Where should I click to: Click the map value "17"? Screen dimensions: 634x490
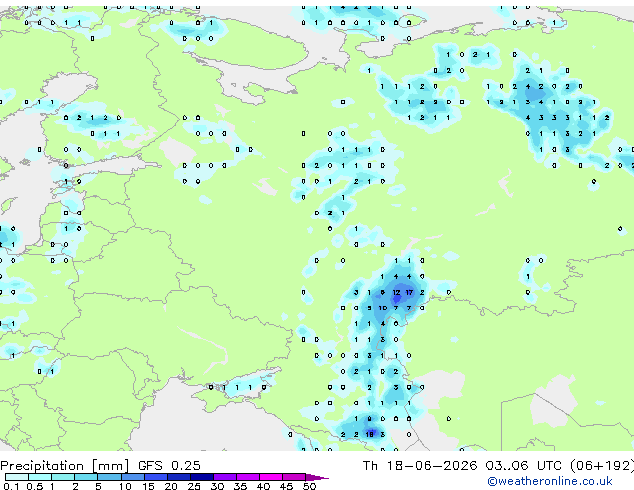(409, 292)
